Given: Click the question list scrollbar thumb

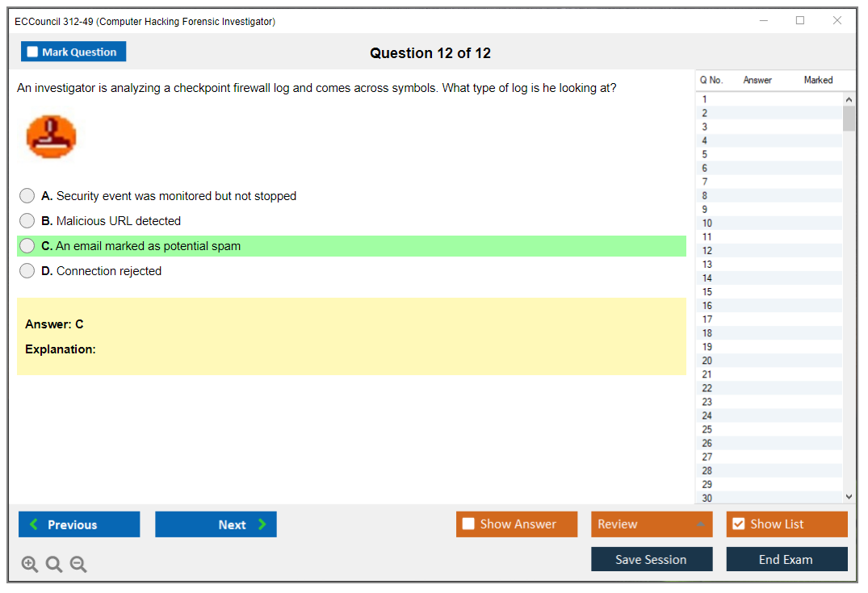Looking at the screenshot, I should click(849, 118).
